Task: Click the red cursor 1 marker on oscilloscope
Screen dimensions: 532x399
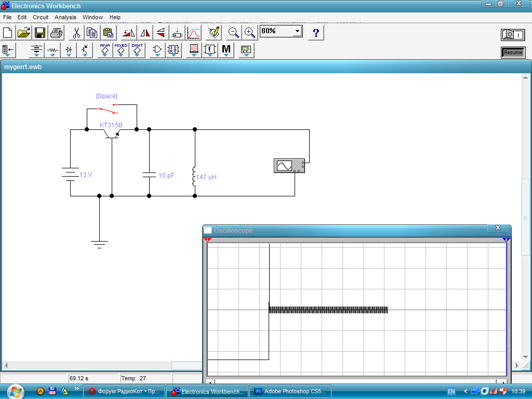Action: [x=207, y=240]
